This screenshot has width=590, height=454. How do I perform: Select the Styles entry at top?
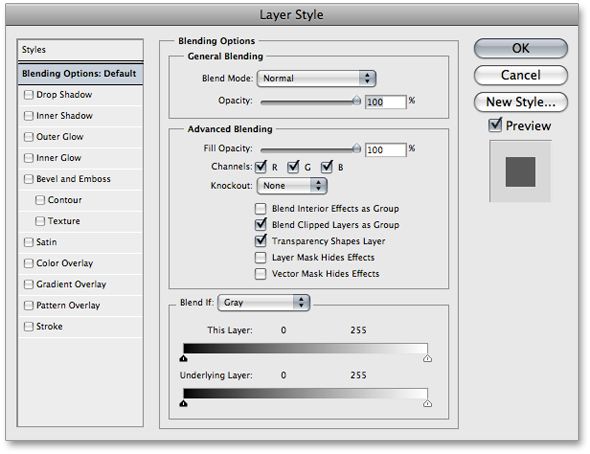[x=80, y=50]
